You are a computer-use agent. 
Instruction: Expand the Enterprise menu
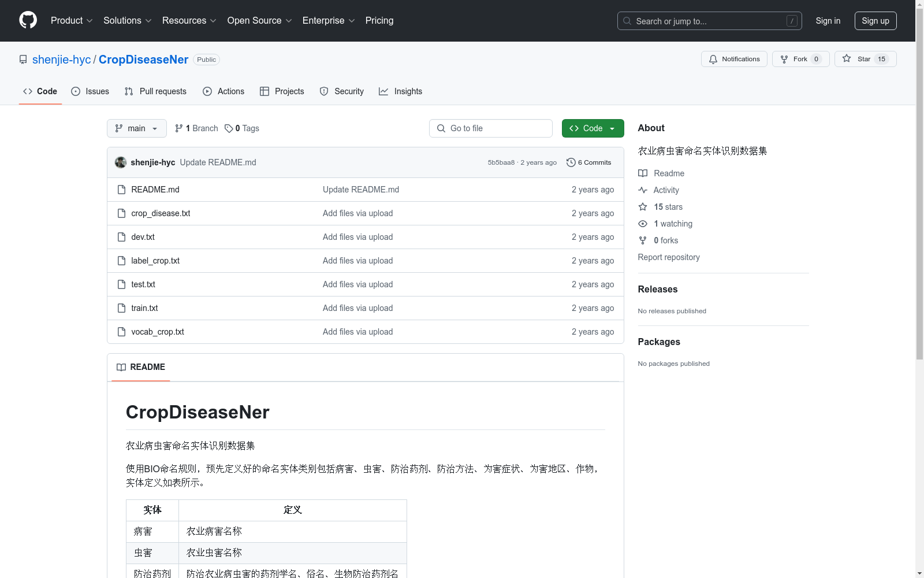click(329, 20)
